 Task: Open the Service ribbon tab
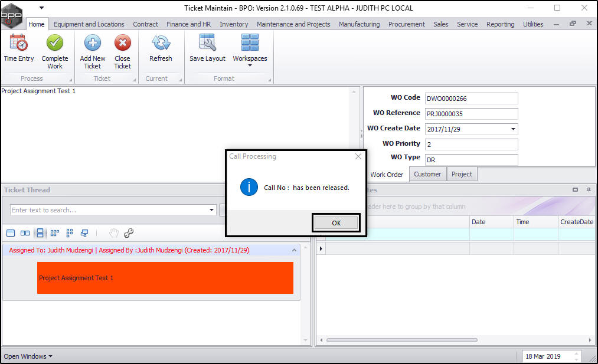click(x=467, y=24)
